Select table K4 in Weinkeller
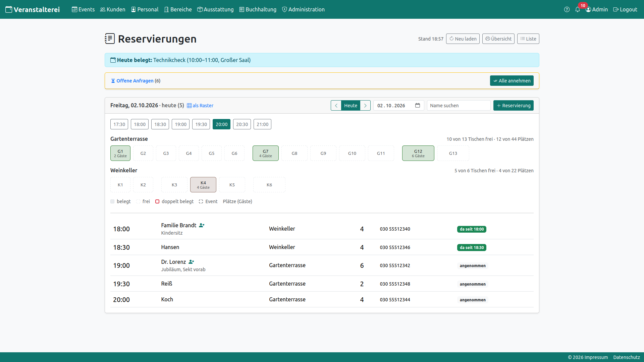Screen dimensions: 644x362 click(203, 185)
